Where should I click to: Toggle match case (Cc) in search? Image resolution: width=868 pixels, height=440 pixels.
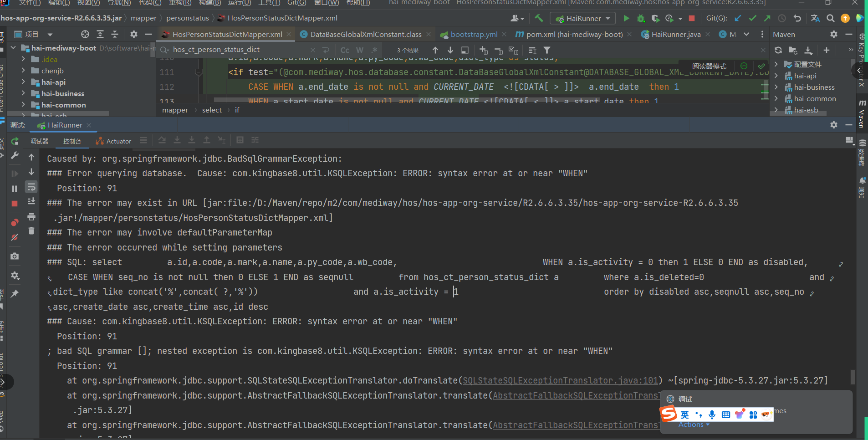click(345, 50)
